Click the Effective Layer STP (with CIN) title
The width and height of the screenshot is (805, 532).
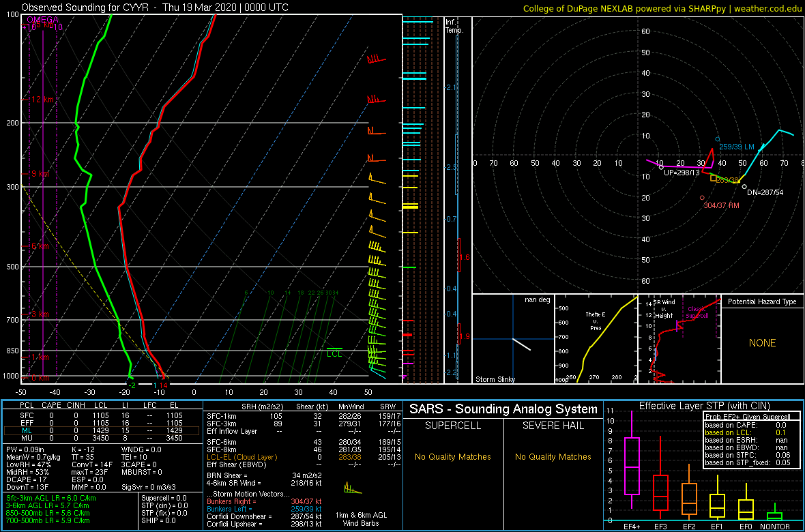coord(703,407)
